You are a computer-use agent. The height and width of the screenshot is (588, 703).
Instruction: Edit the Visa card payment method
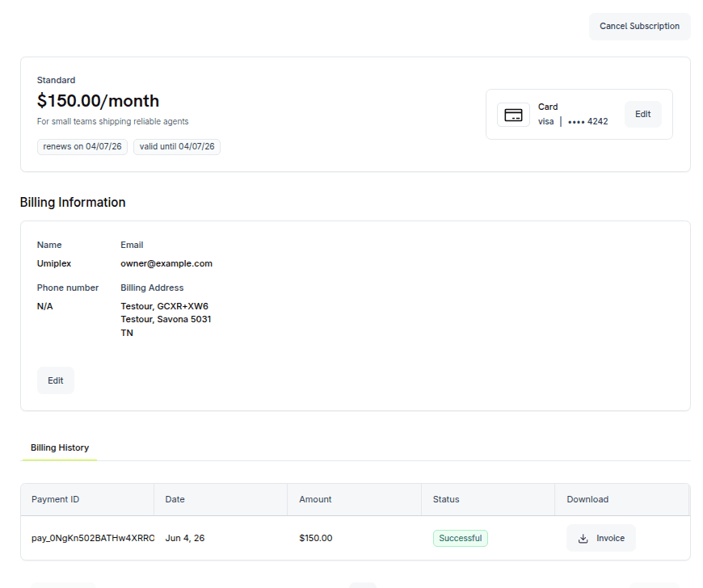tap(642, 114)
